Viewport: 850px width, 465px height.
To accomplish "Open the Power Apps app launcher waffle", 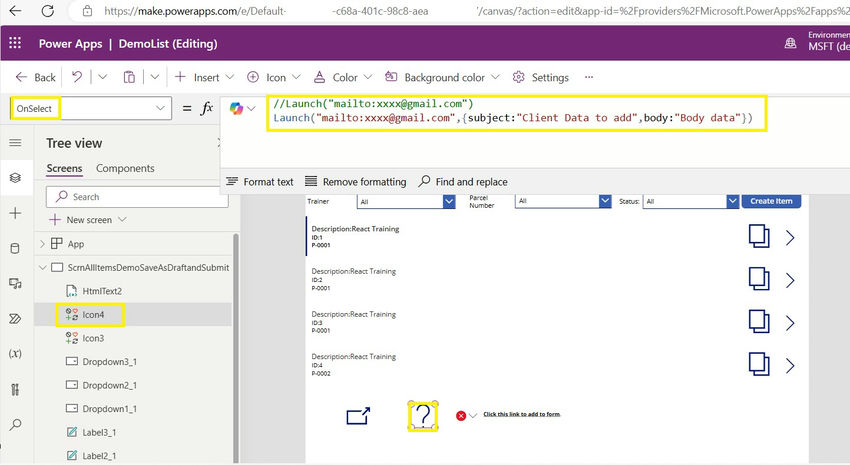I will coord(15,43).
